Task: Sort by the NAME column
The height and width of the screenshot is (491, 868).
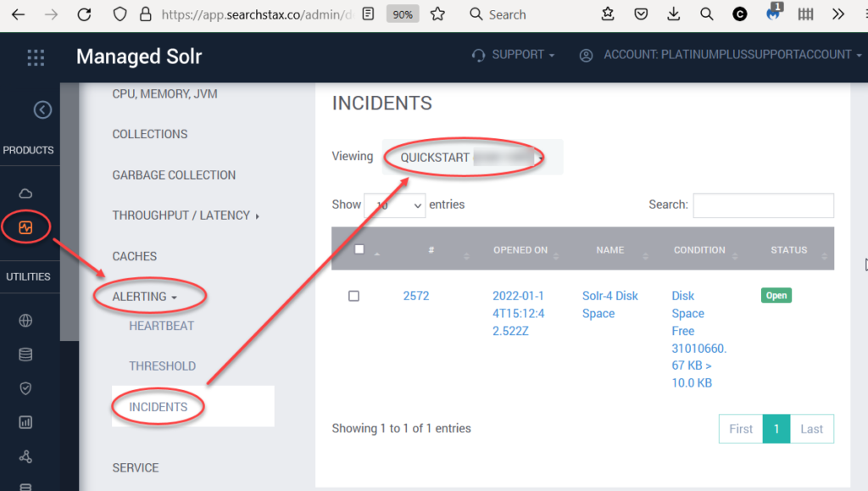Action: click(x=610, y=250)
